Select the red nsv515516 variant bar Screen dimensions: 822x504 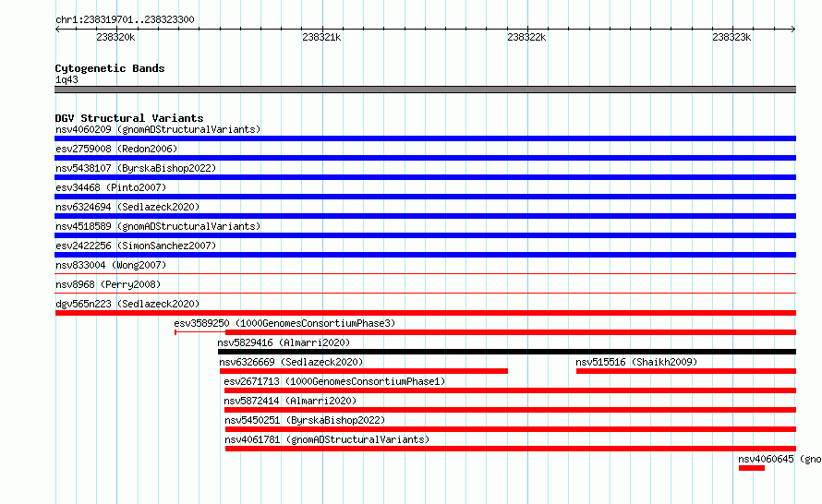[x=686, y=371]
